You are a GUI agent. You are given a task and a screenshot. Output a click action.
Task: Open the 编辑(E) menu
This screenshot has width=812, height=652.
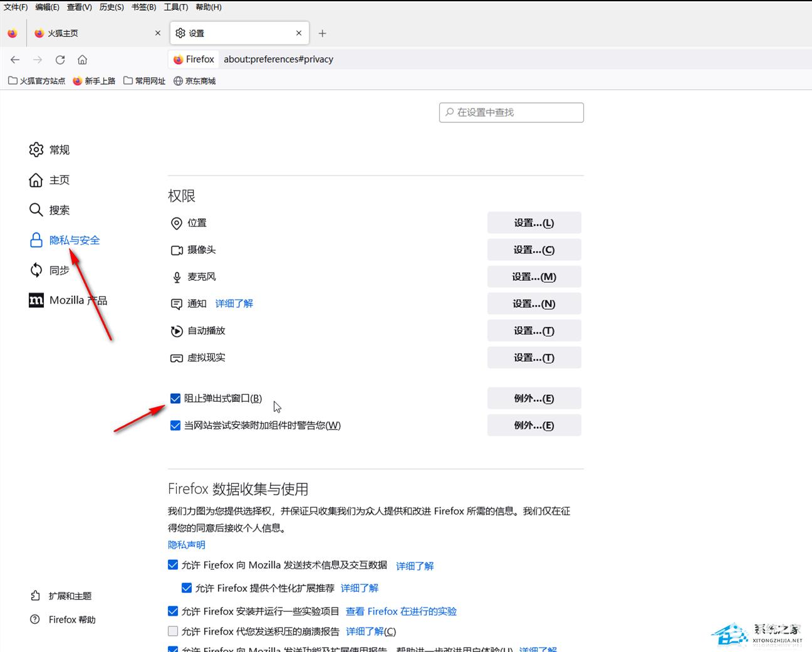click(x=48, y=7)
